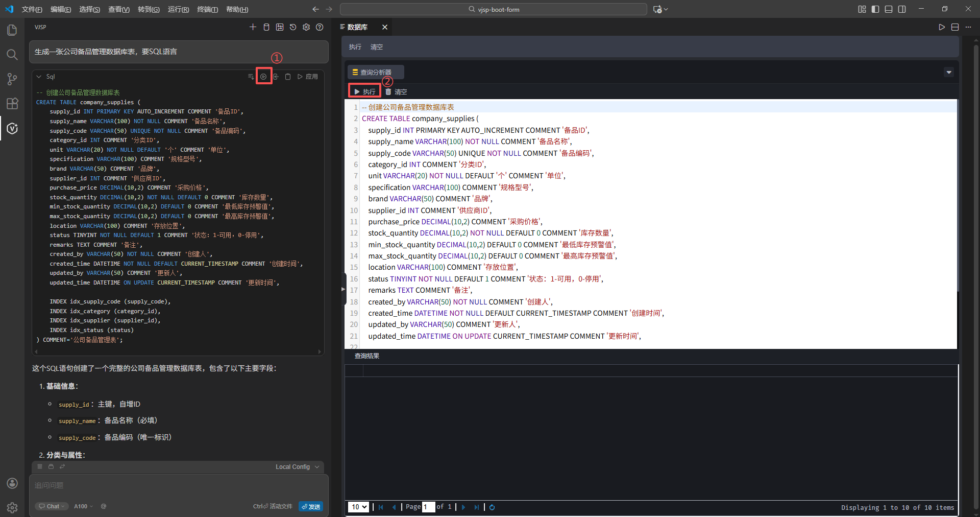Open the 终端(T) menu
980x517 pixels.
point(207,9)
